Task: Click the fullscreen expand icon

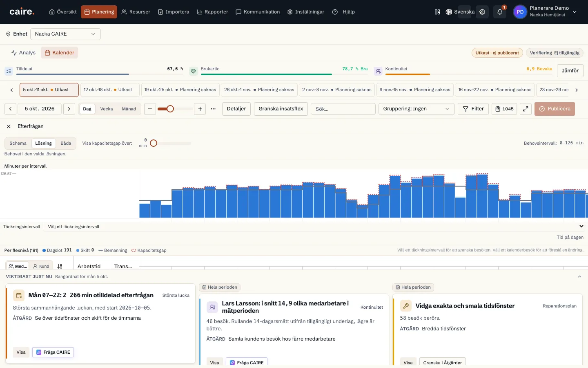Action: tap(526, 109)
